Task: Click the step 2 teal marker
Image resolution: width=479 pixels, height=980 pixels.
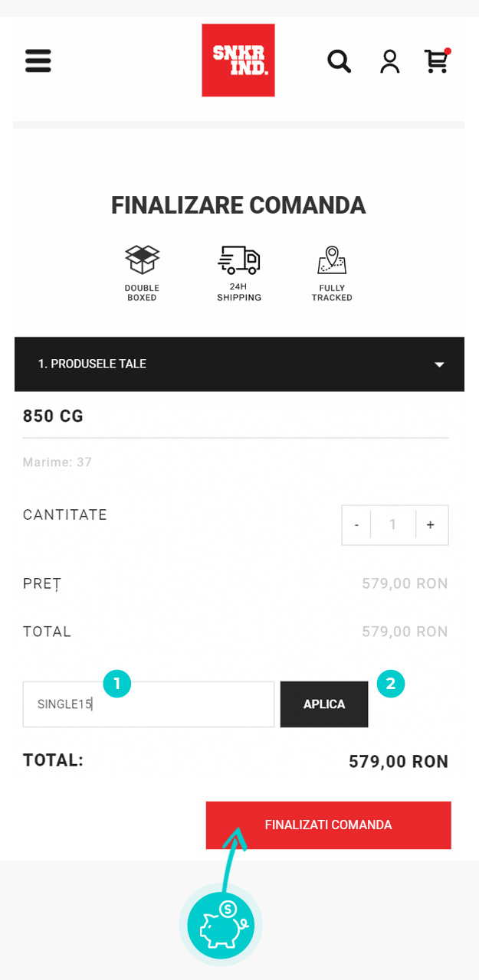Action: [x=391, y=684]
